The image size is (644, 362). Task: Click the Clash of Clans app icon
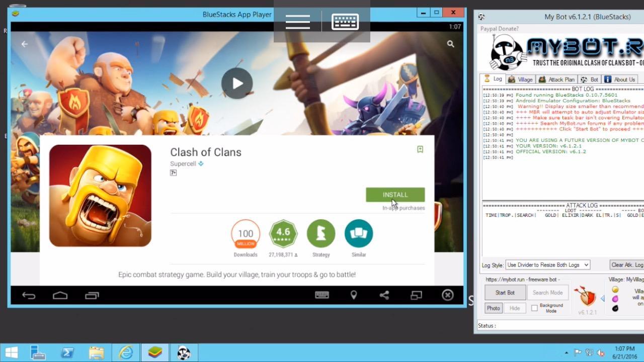[x=100, y=196]
